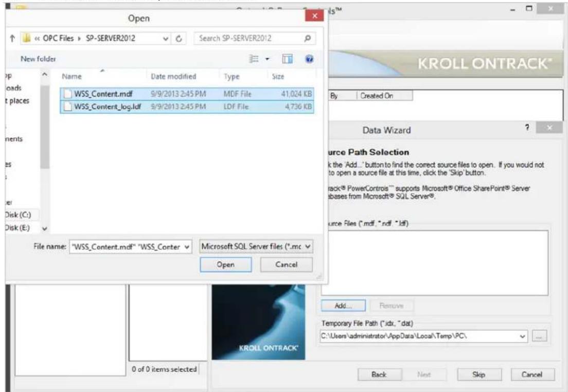Open the File name combo box dropdown
Screen dimensions: 568x392
pyautogui.click(x=187, y=247)
